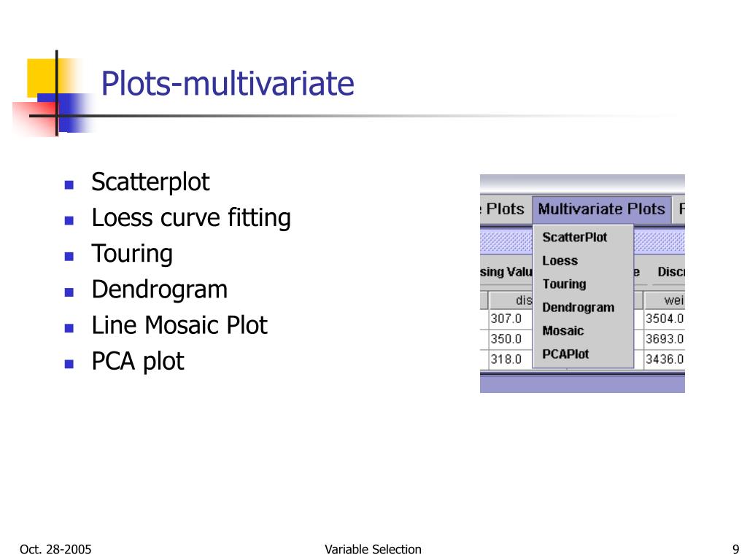747x560 pixels.
Task: Click the 'Variable Selection' footer text
Action: click(373, 549)
